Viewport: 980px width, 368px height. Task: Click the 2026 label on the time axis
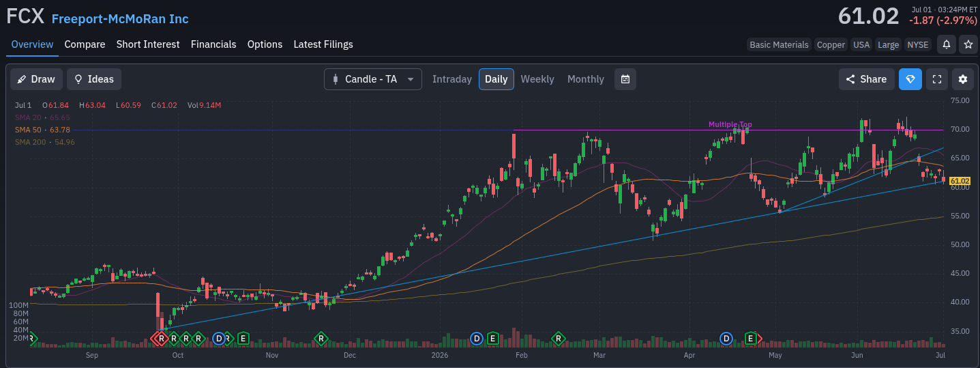click(x=441, y=355)
